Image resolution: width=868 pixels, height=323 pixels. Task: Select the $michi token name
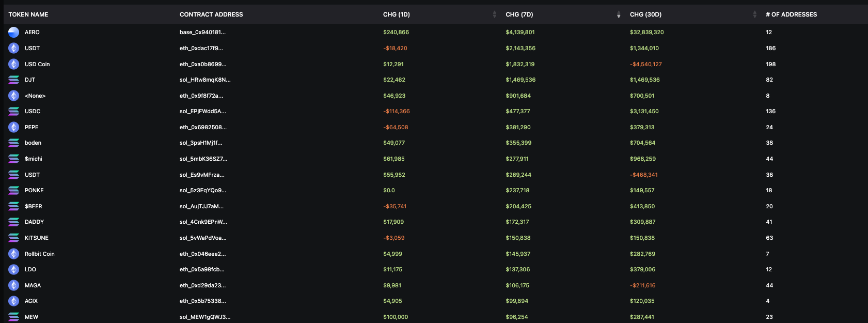click(x=34, y=159)
